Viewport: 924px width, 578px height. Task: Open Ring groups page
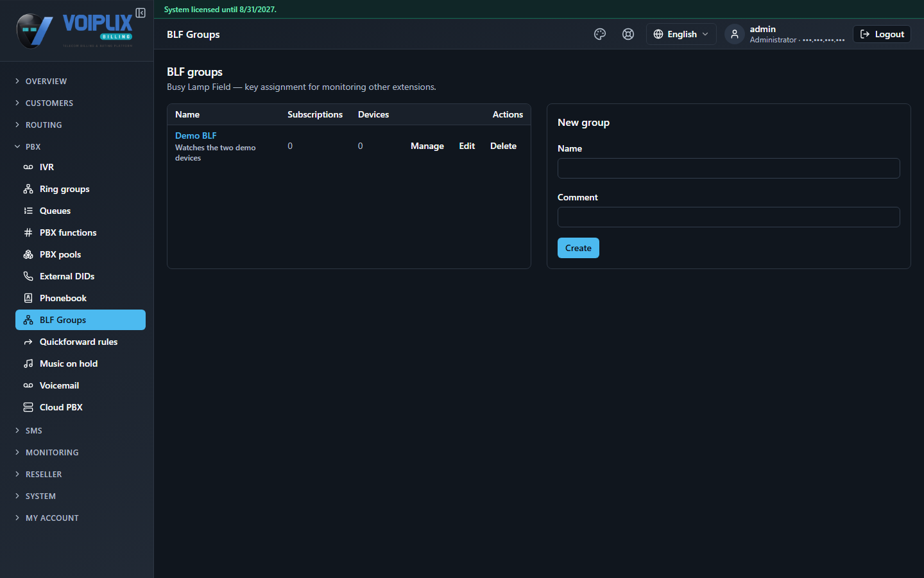click(80, 189)
